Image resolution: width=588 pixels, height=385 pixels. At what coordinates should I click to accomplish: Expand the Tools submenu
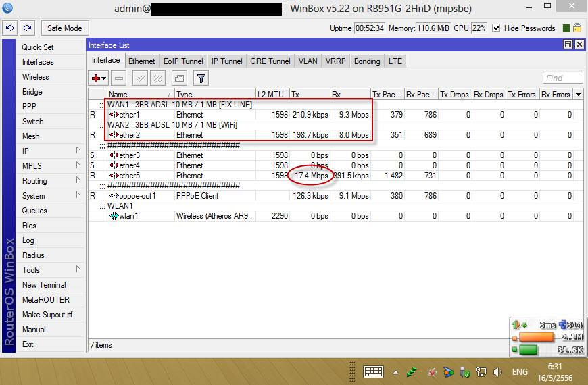[78, 269]
